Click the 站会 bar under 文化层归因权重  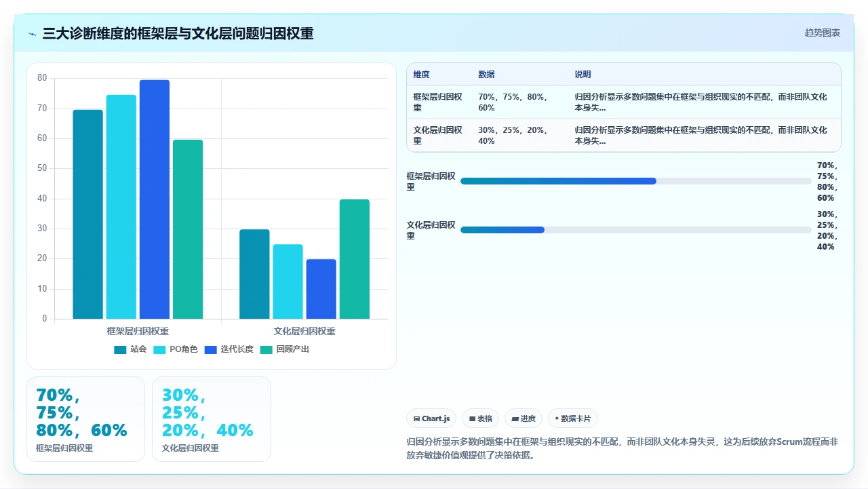click(254, 274)
